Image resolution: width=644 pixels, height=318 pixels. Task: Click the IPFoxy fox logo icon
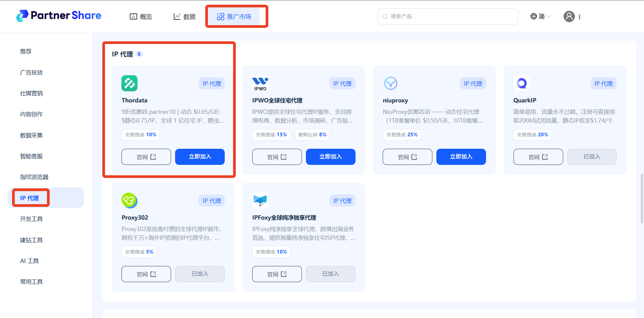pyautogui.click(x=260, y=200)
